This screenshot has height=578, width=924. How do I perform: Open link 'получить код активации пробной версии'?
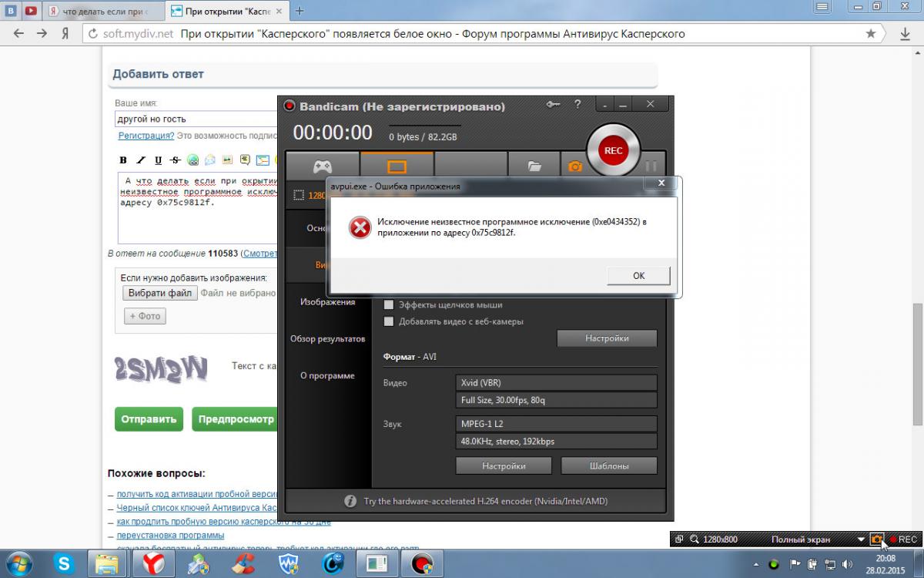[x=196, y=494]
